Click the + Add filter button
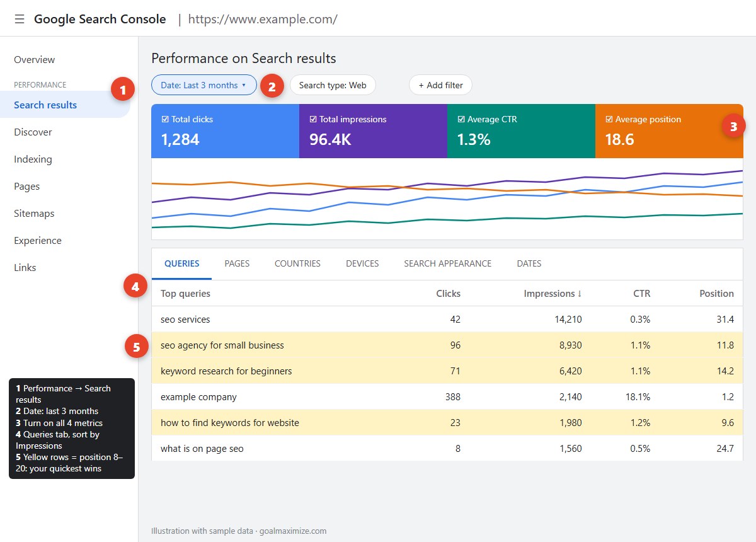Screen dimensions: 756x542 click(440, 85)
